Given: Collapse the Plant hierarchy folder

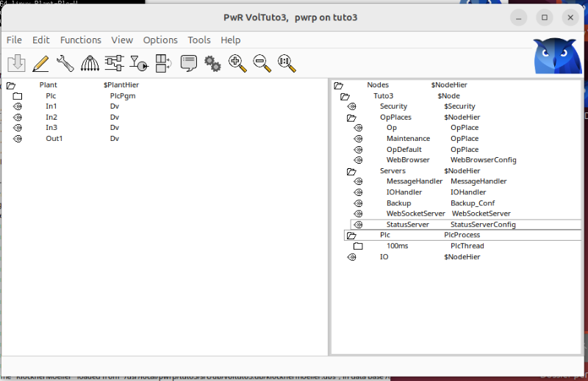Looking at the screenshot, I should 11,85.
